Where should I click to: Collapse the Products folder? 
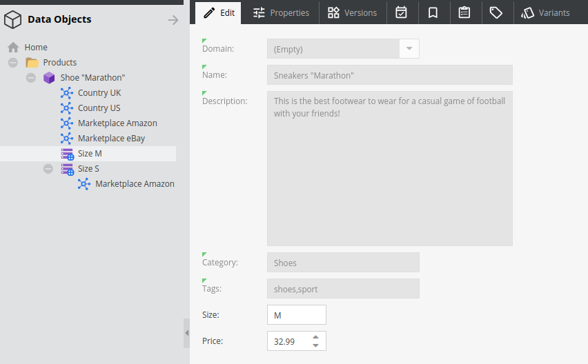click(13, 63)
